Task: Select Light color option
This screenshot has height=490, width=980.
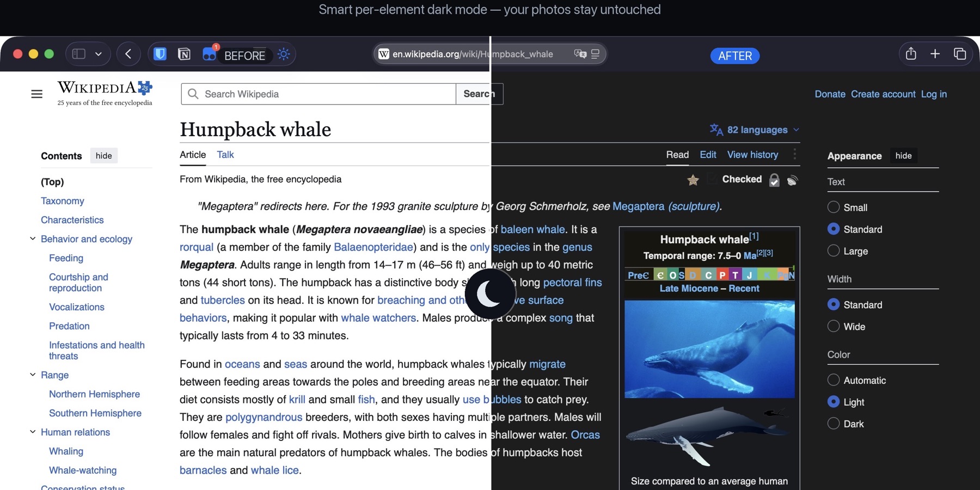Action: click(x=833, y=402)
